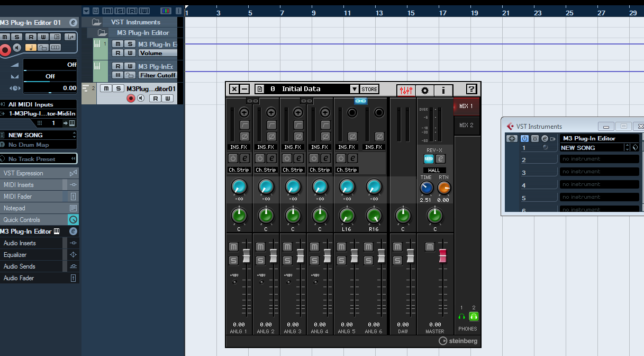Open the Equalizer inspector tab

39,255
